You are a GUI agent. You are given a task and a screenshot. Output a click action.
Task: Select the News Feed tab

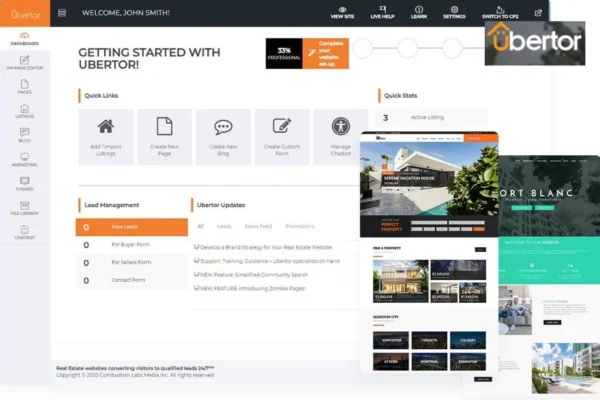click(258, 226)
